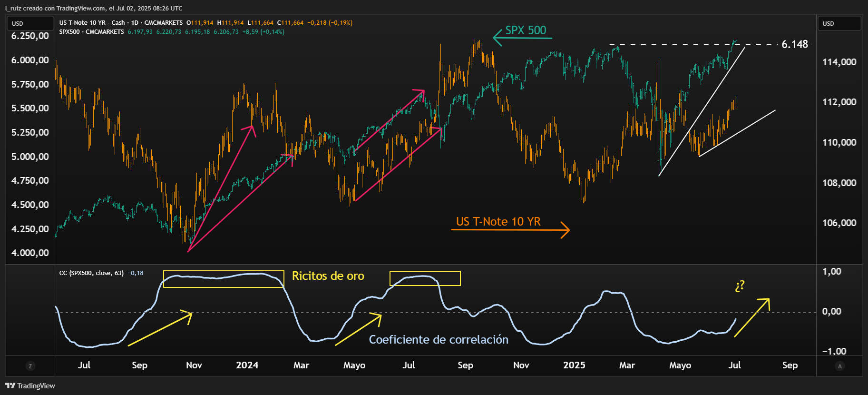
Task: Click the 2025 label on time axis
Action: click(x=574, y=365)
